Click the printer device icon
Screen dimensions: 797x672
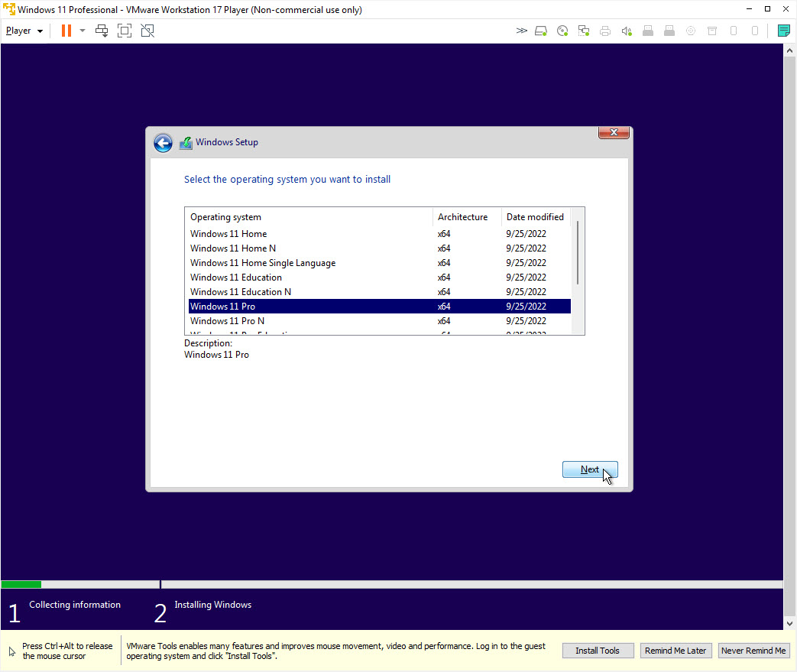tap(605, 31)
